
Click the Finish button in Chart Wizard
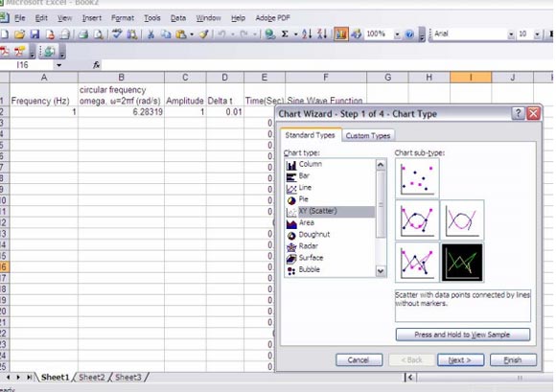[513, 360]
